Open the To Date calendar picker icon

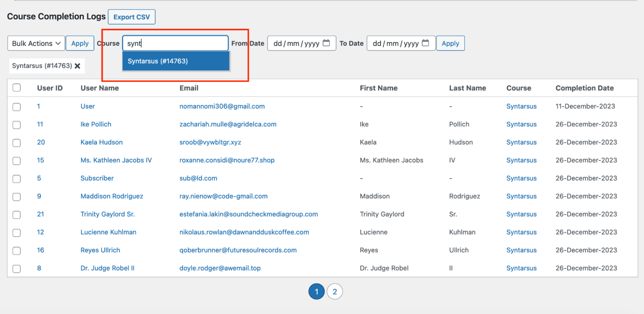[425, 43]
